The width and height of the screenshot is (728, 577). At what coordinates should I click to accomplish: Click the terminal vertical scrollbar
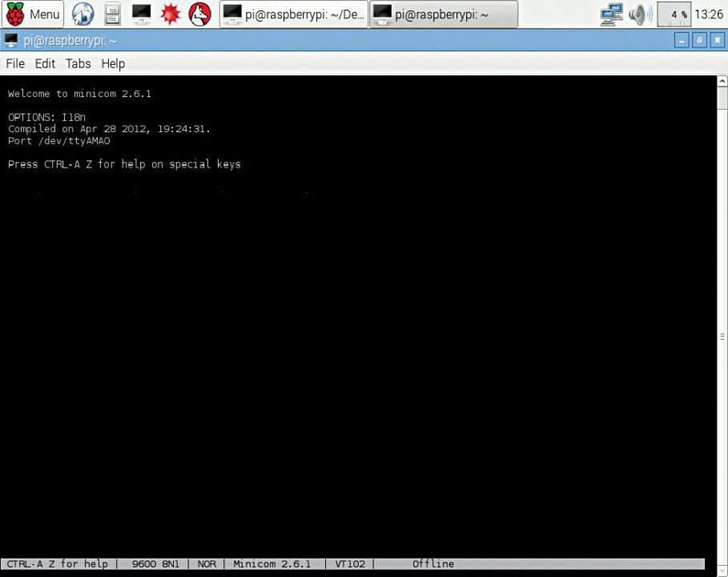722,337
